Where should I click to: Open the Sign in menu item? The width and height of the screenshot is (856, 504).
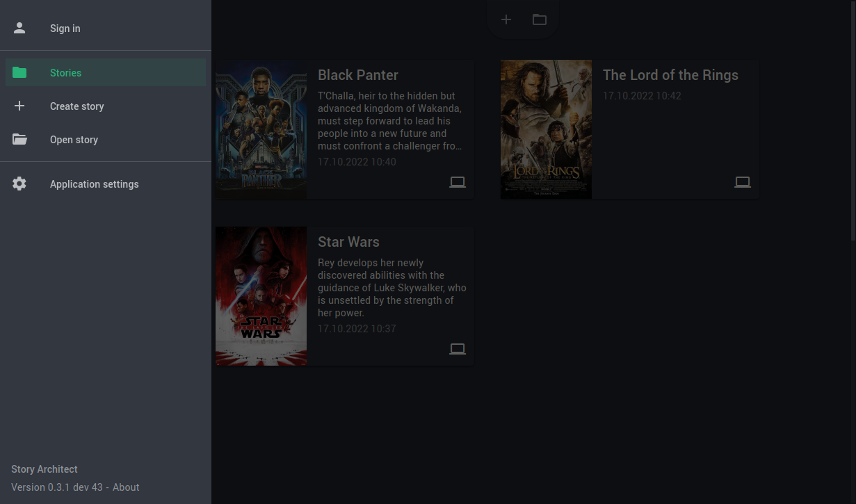106,29
